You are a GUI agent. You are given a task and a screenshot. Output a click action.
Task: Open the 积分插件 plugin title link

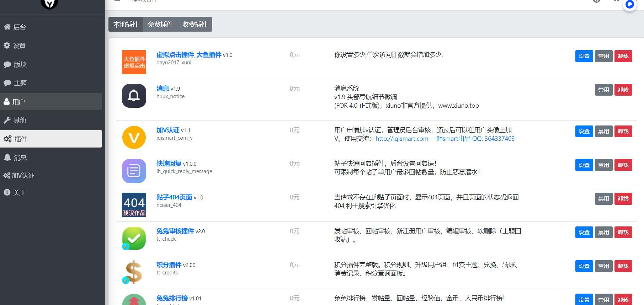169,265
